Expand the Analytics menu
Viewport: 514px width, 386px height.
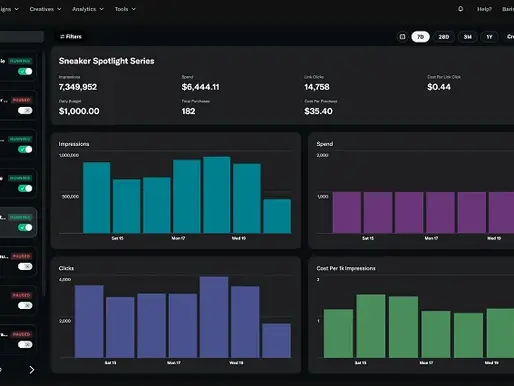[x=88, y=9]
